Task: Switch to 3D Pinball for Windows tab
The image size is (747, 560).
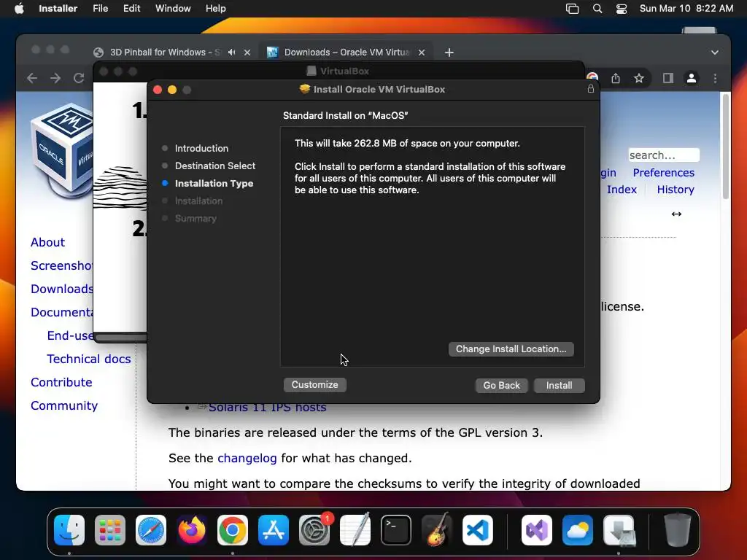Action: (x=164, y=52)
